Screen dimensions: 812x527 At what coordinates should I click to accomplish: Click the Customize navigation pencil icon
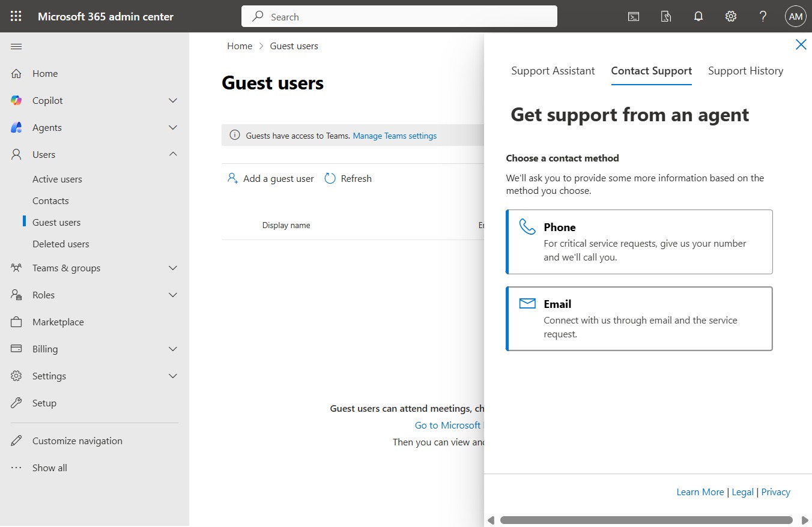tap(16, 441)
